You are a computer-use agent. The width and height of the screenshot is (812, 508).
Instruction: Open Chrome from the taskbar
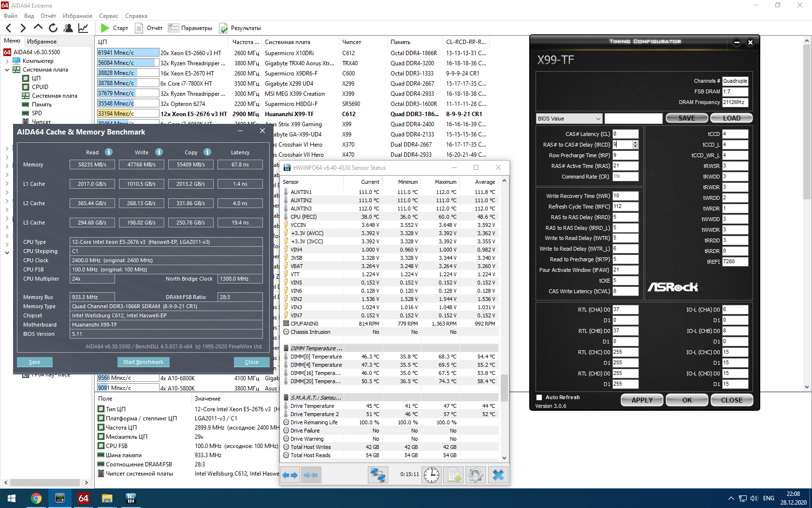tap(36, 498)
